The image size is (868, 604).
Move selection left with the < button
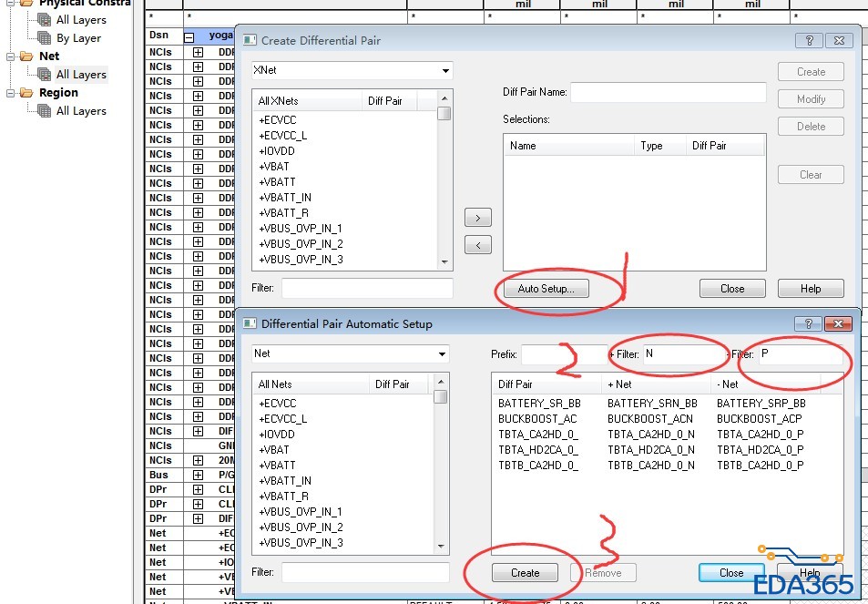point(478,245)
